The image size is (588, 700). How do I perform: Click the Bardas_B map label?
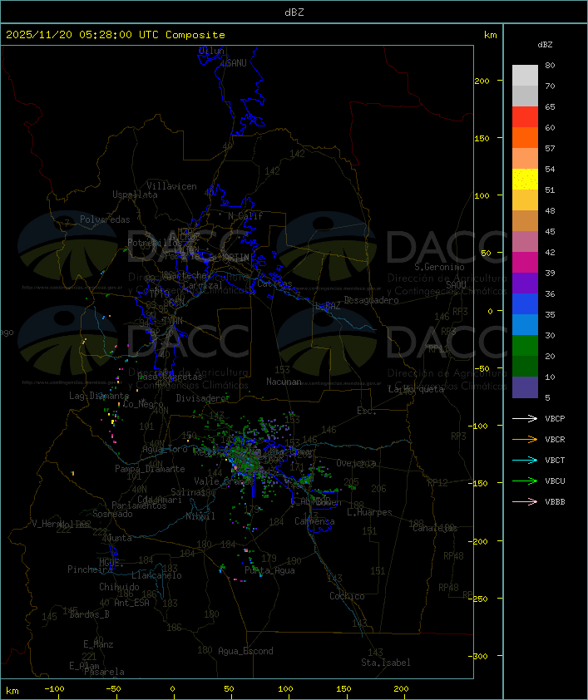89,614
